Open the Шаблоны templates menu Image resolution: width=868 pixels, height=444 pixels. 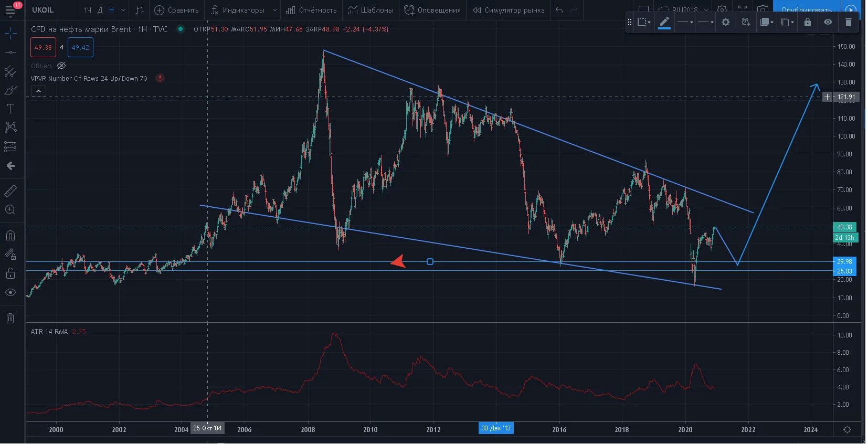tap(371, 10)
